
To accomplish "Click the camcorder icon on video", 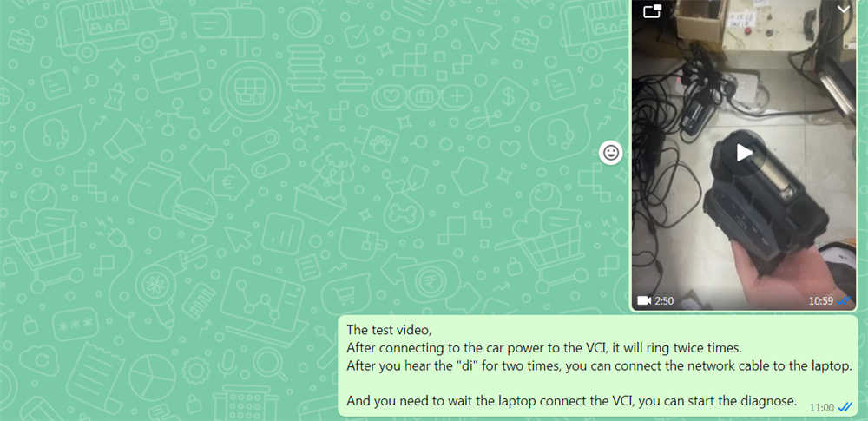I will [x=644, y=301].
